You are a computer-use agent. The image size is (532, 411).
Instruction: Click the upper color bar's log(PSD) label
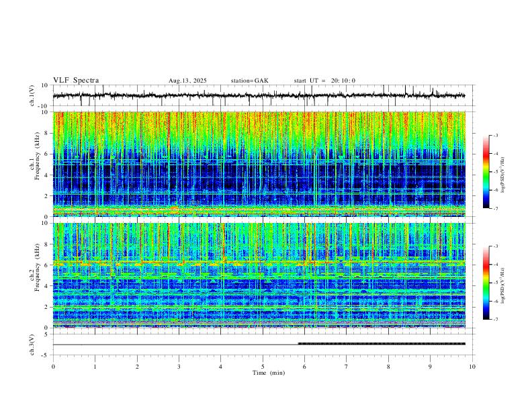pos(502,175)
